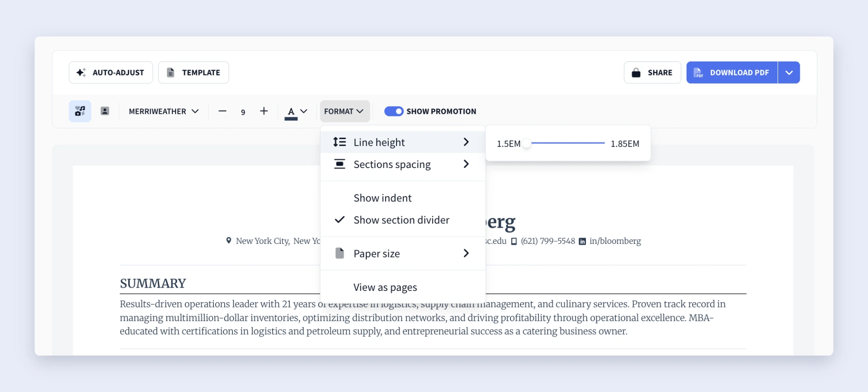Click the summary paragraph text
Viewport: 868px width, 392px height.
click(423, 317)
